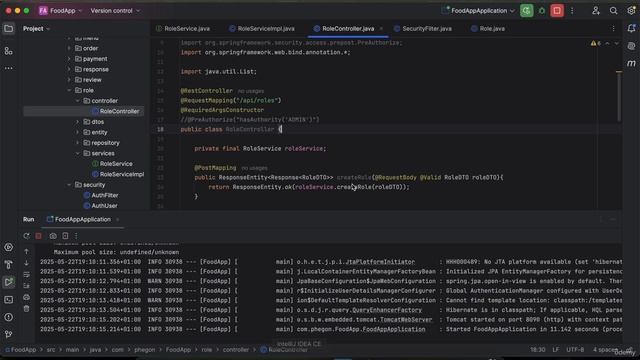Collapse the security folder in project tree
This screenshot has height=360, width=640.
pyautogui.click(x=69, y=185)
